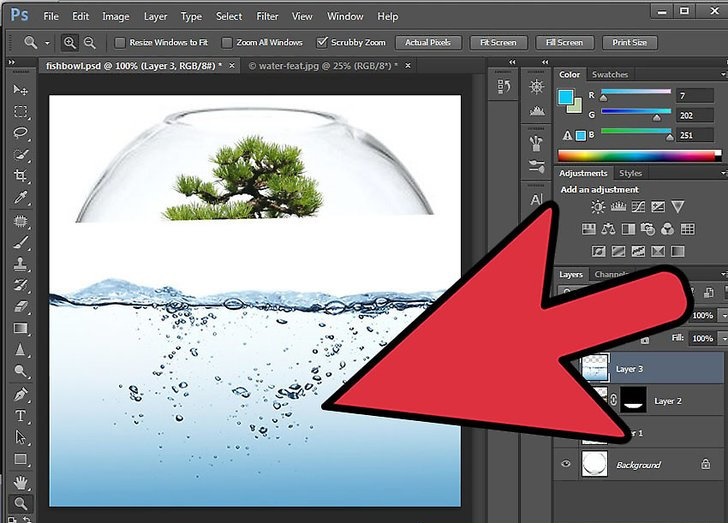728x523 pixels.
Task: Open the Fill percentage dropdown arrow
Action: click(723, 339)
